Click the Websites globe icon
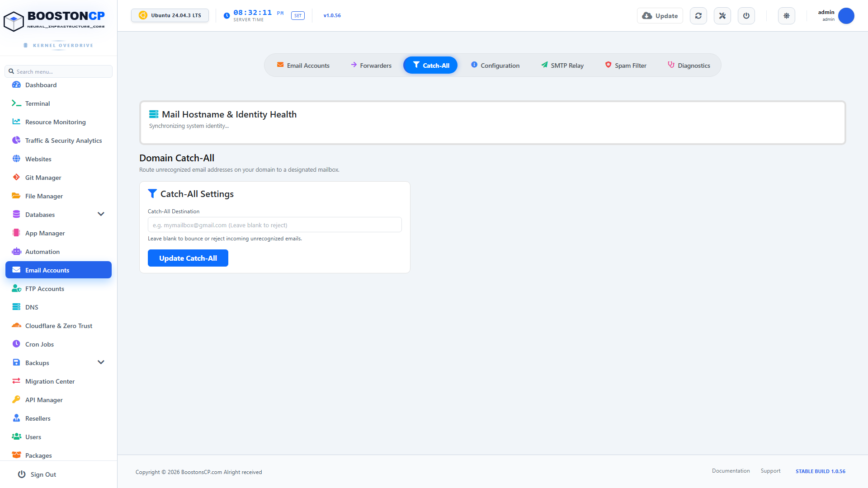The image size is (868, 488). [x=16, y=159]
